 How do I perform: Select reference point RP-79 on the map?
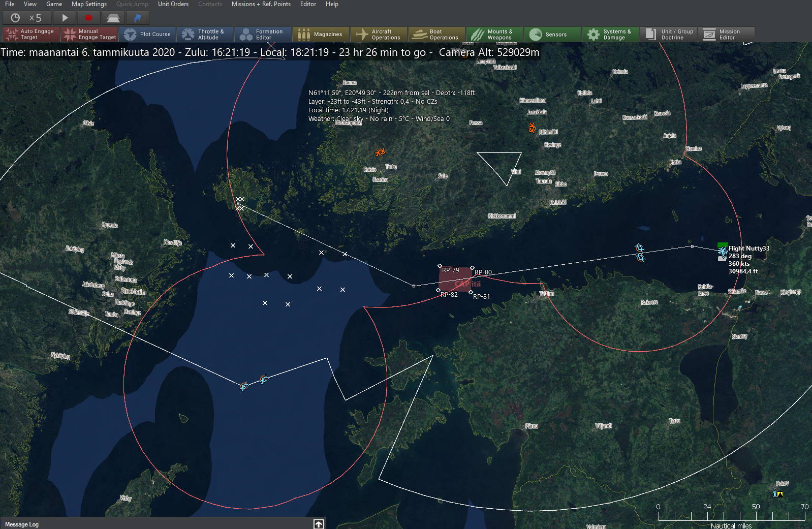point(440,266)
